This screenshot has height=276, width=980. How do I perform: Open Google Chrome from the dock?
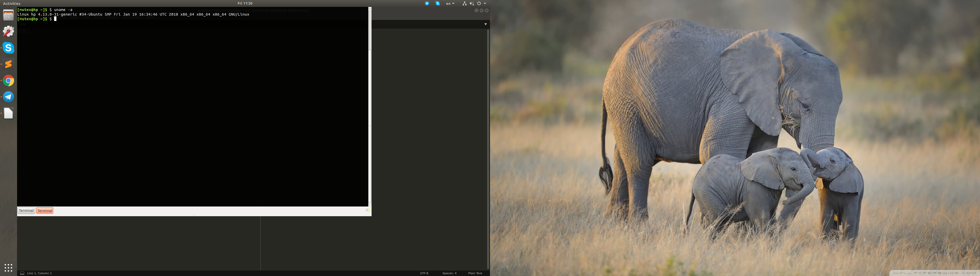click(8, 80)
